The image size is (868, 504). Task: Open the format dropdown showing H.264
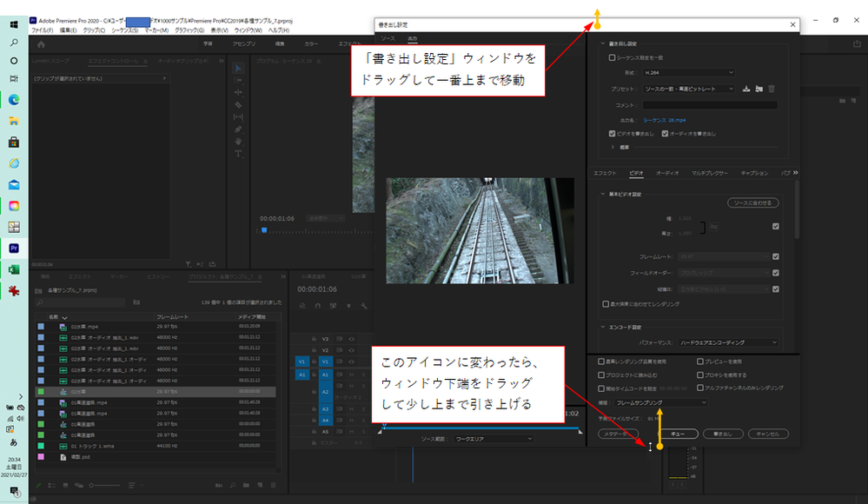click(689, 72)
